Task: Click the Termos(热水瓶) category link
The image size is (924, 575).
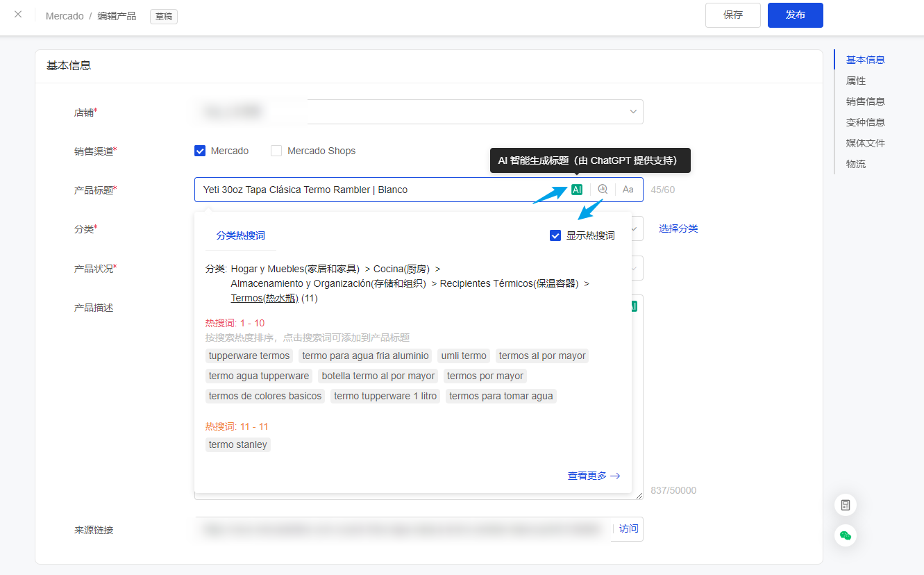Action: coord(264,298)
